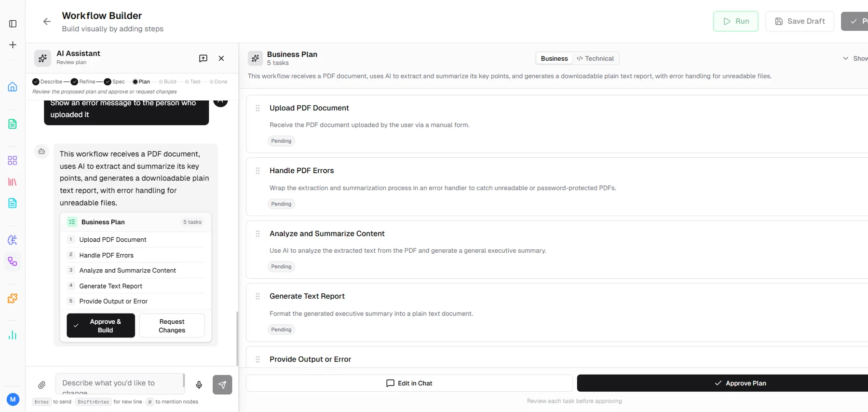Click the Edit in Chat button
The height and width of the screenshot is (412, 868).
click(409, 383)
